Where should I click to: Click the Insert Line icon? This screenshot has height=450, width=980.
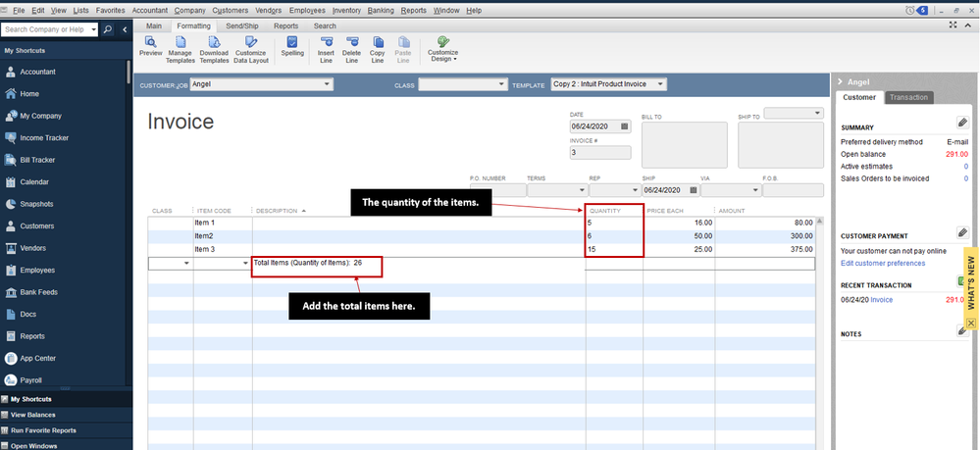click(327, 50)
